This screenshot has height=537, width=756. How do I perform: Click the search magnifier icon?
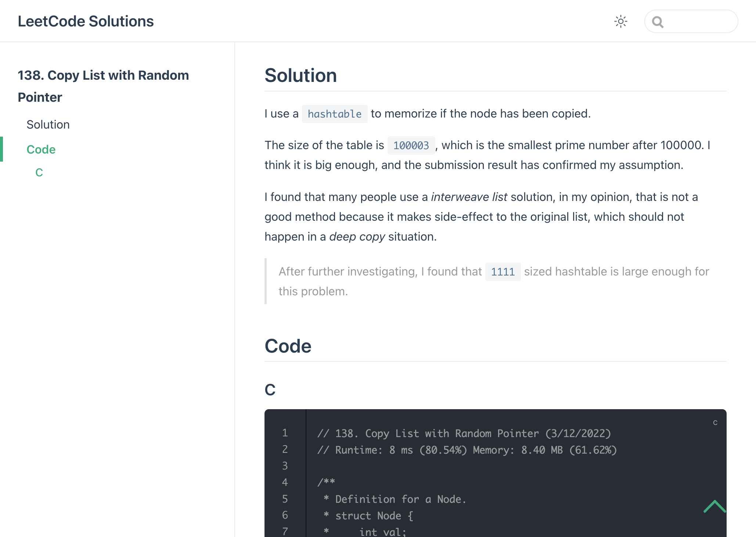click(658, 22)
